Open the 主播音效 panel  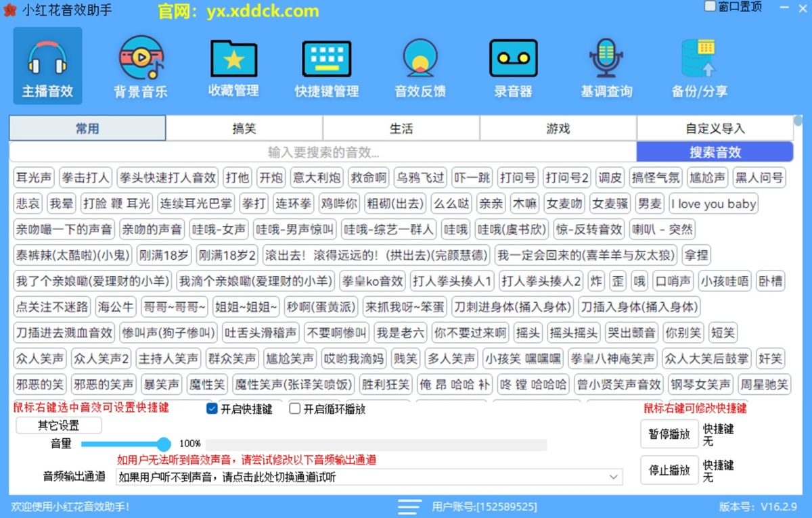coord(47,66)
